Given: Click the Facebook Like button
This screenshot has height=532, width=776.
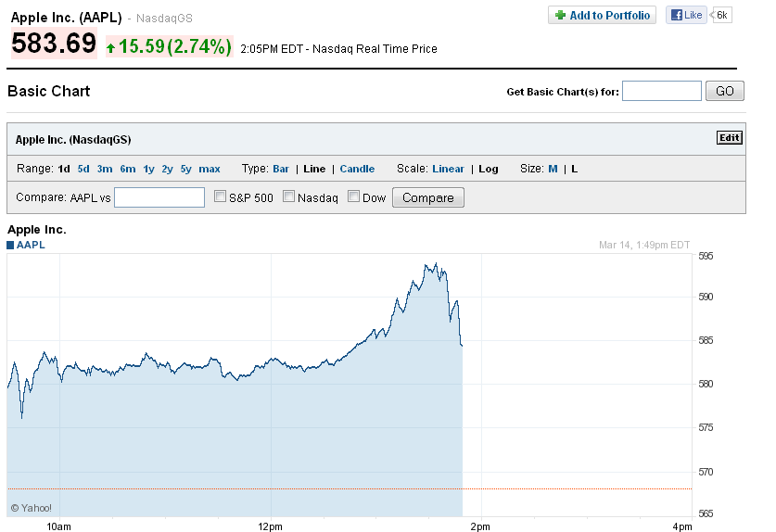Looking at the screenshot, I should [x=686, y=15].
